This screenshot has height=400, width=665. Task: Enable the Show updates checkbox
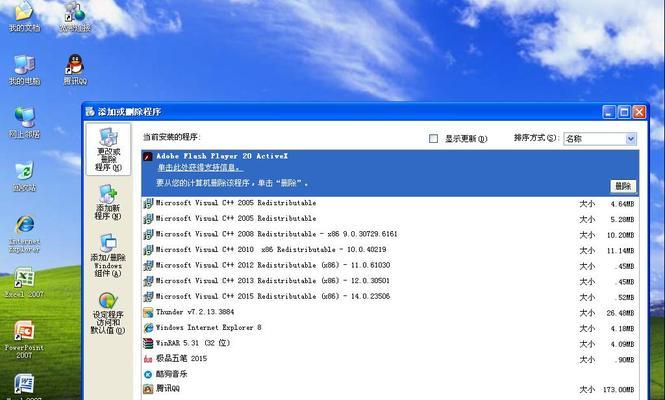(x=433, y=139)
